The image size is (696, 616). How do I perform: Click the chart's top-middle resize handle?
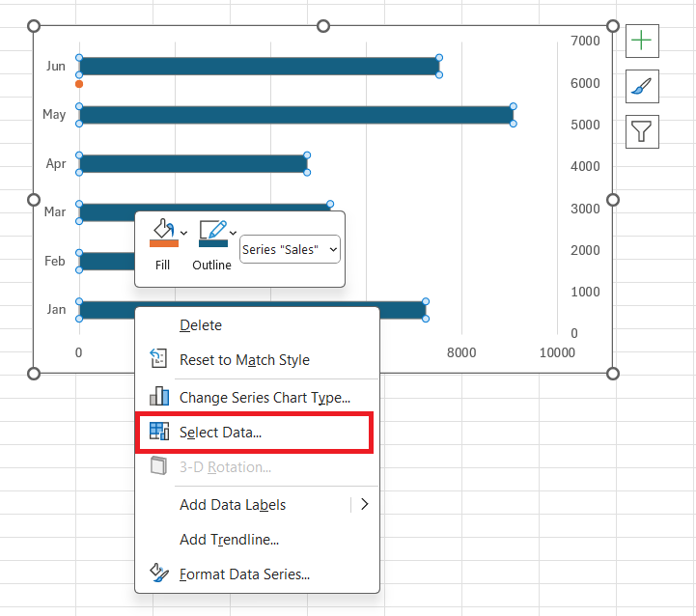(x=323, y=26)
